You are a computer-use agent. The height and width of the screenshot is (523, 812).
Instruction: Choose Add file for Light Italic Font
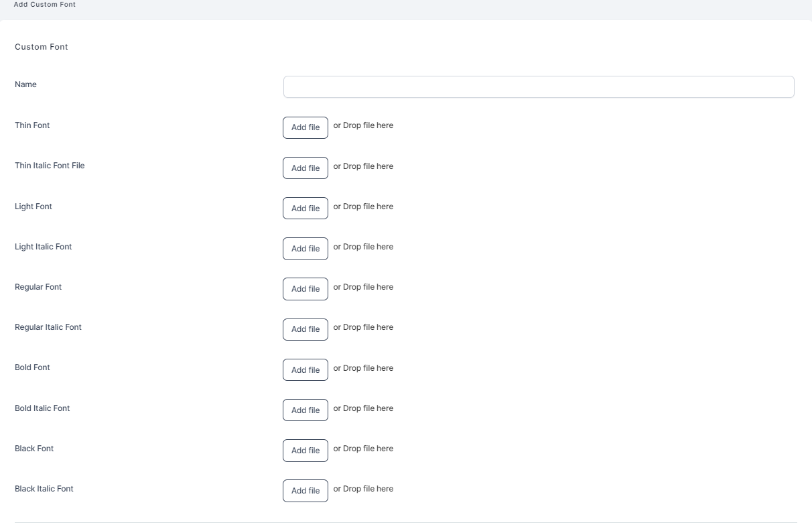(305, 249)
